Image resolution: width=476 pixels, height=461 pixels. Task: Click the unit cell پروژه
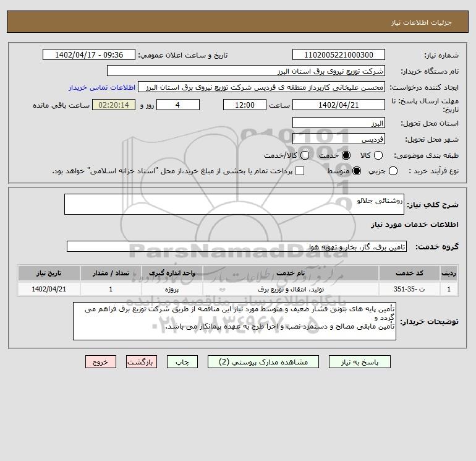click(172, 289)
